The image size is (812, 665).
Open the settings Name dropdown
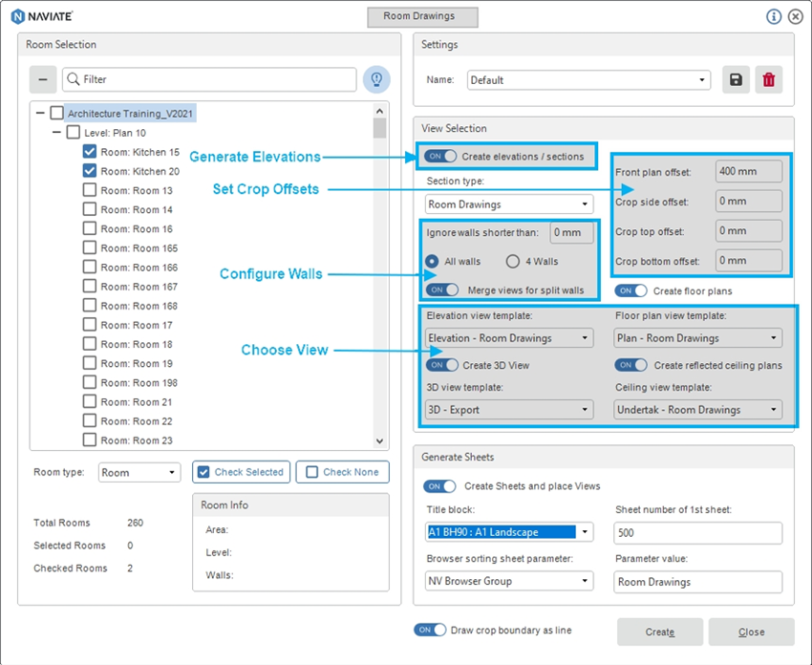tap(588, 79)
